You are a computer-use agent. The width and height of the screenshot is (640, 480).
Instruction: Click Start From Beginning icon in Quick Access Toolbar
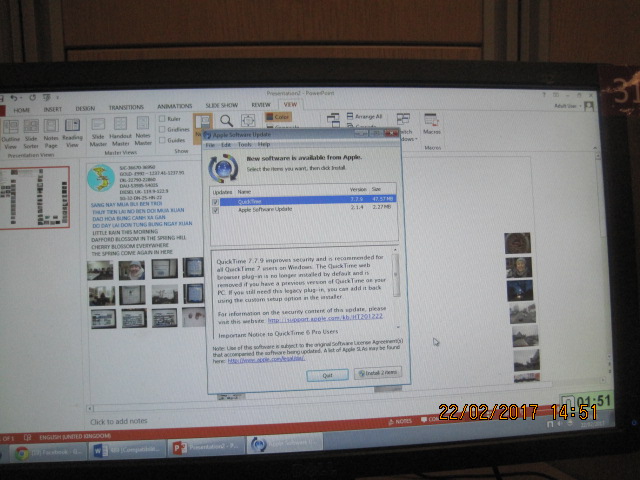(47, 98)
